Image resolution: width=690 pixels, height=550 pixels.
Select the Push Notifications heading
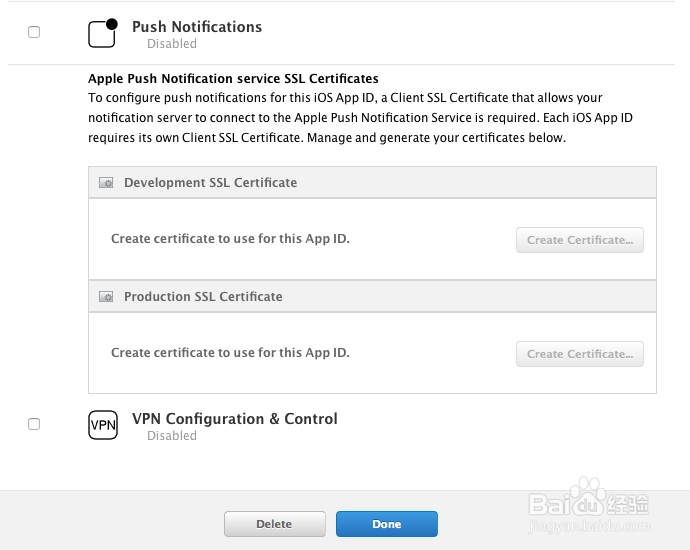[197, 27]
